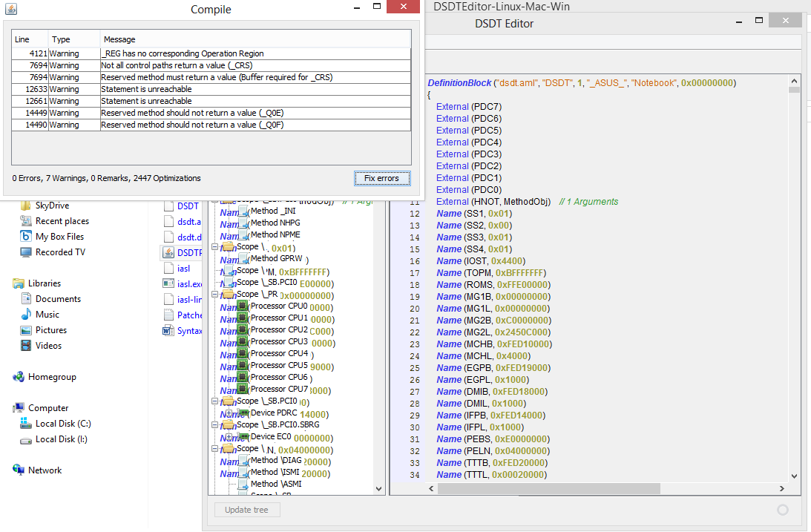Image resolution: width=811 pixels, height=532 pixels.
Task: Click the Processor CPU0 chip icon
Action: click(x=242, y=306)
